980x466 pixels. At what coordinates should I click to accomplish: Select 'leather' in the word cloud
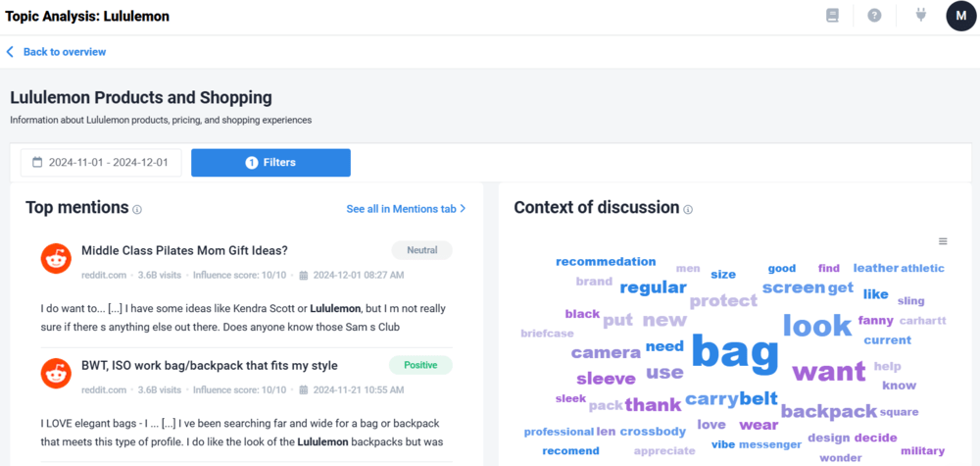[875, 268]
